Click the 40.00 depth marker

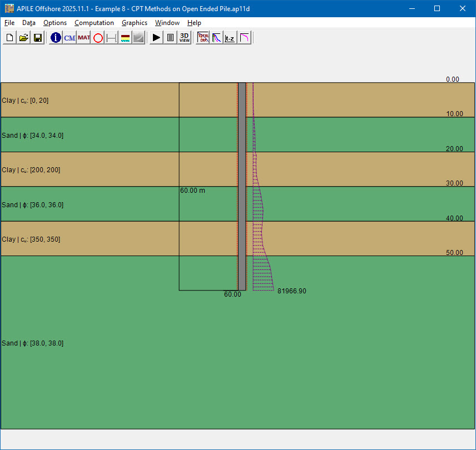(454, 218)
